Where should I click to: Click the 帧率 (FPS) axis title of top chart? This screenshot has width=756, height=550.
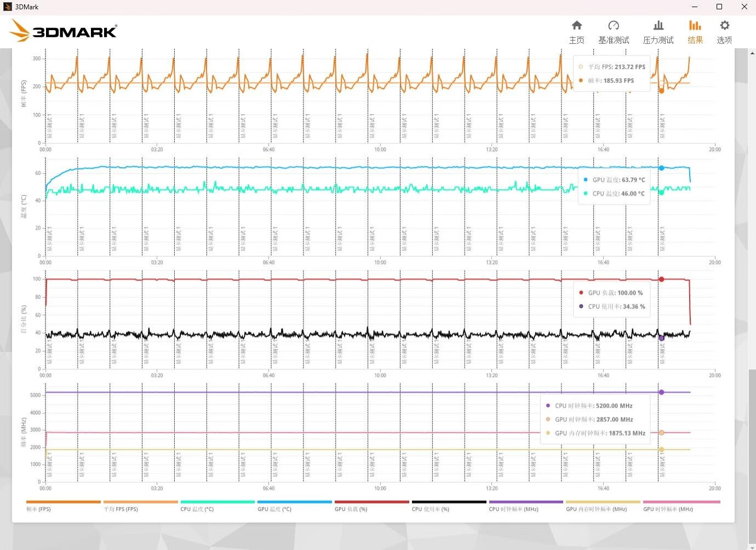tap(24, 94)
